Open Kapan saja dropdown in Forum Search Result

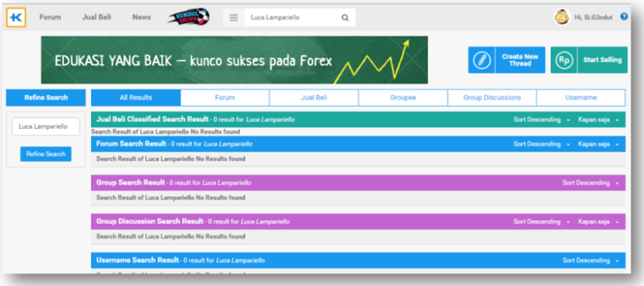point(598,145)
